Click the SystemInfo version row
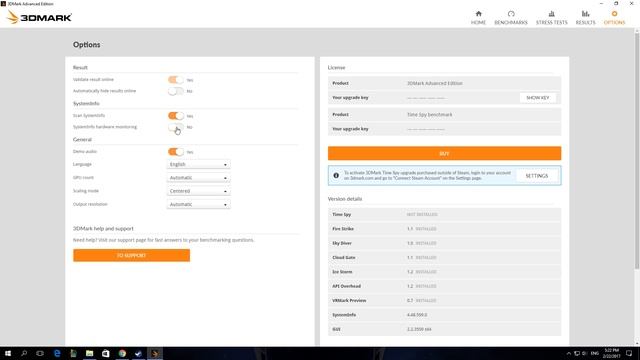Viewport: 640px width, 360px height. [444, 315]
